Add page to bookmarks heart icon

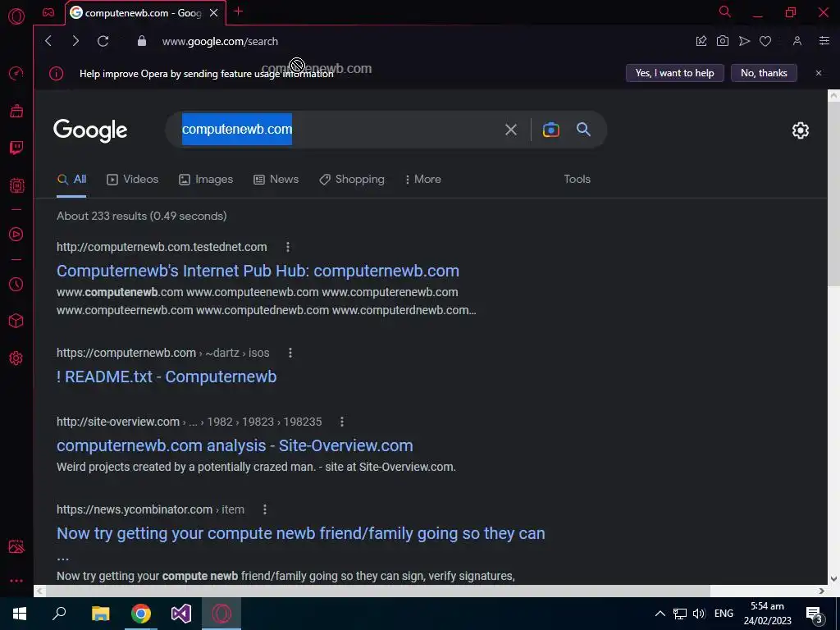coord(765,41)
